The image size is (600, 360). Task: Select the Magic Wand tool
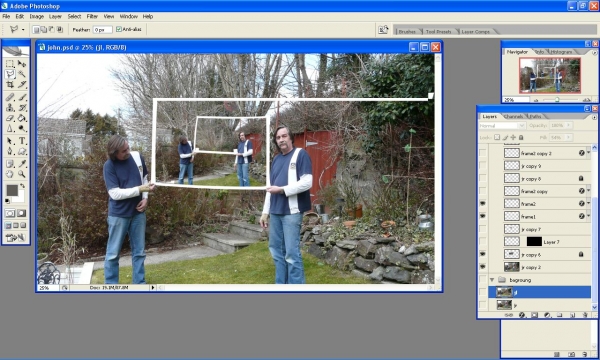click(22, 74)
